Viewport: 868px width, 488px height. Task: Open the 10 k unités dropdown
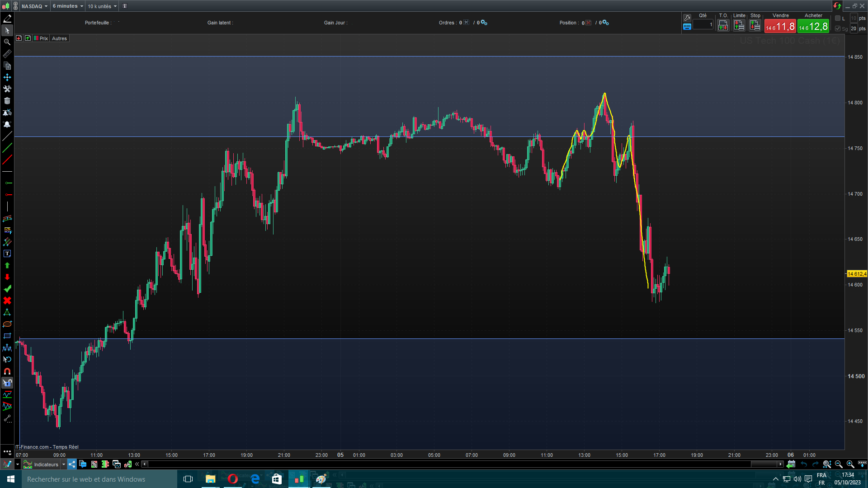102,6
